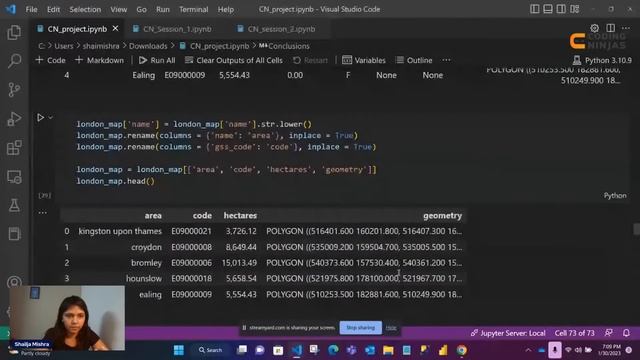Click geometry column header
Viewport: 640px width, 360px height.
point(442,216)
